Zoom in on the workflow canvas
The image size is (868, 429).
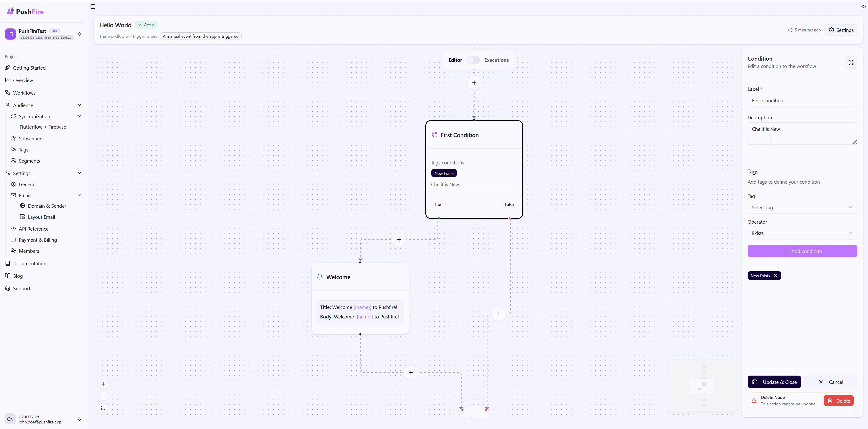click(103, 384)
